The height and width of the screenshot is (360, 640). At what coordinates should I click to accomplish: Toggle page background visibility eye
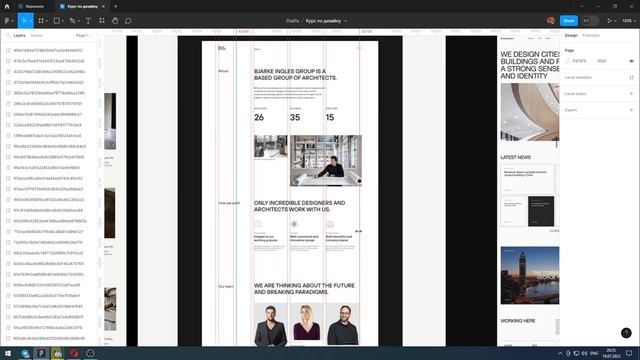click(631, 61)
